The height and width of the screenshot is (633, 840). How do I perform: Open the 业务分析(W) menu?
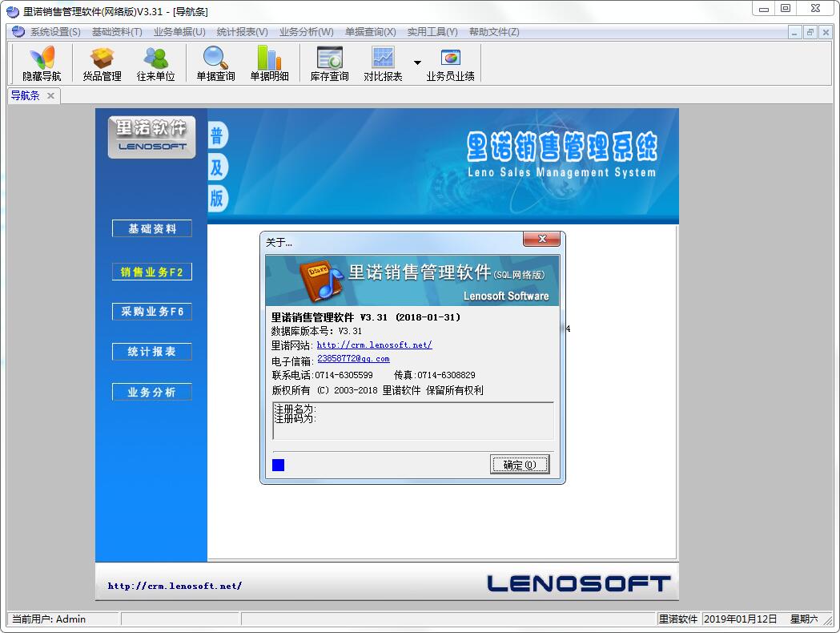coord(306,31)
